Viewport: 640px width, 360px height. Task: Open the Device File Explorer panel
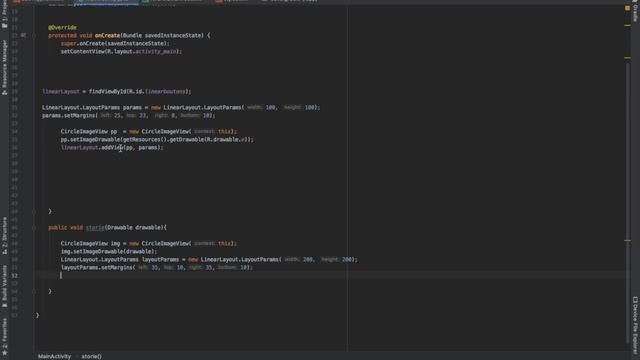click(635, 325)
